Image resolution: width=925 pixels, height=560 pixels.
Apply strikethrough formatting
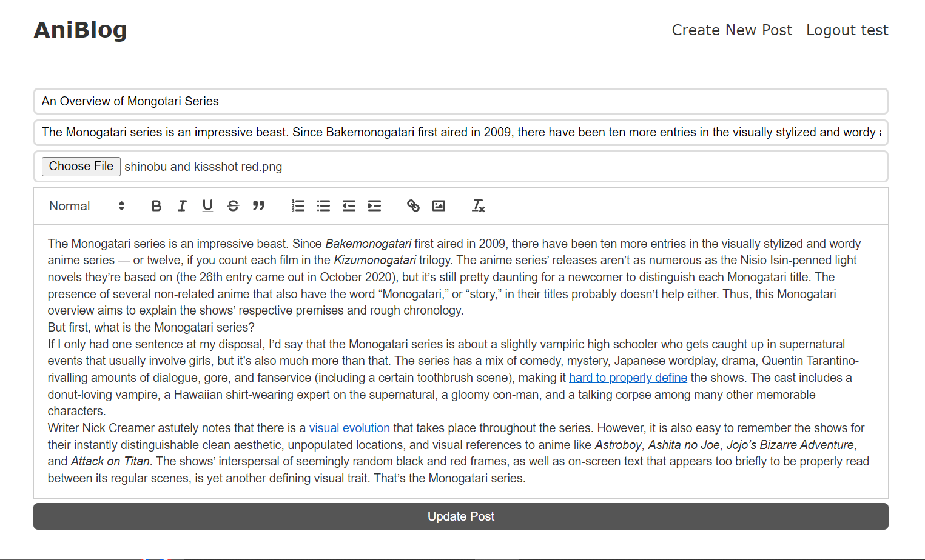233,206
